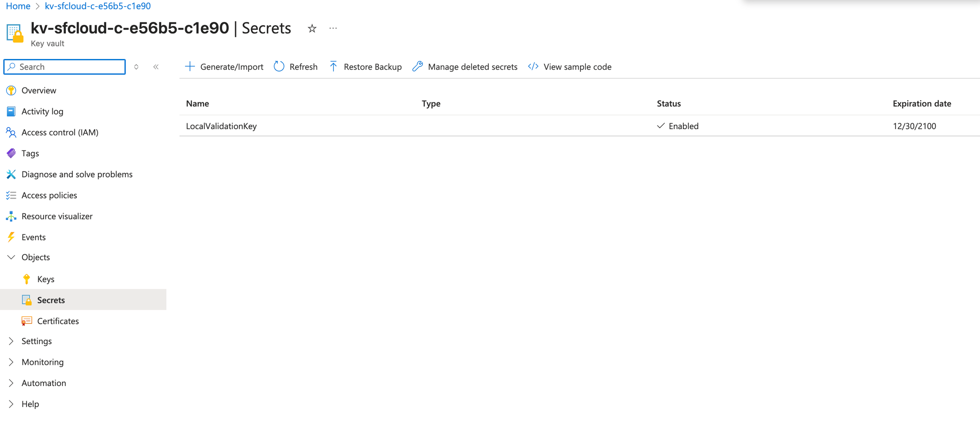980x426 pixels.
Task: Collapse the sidebar with double chevron
Action: (156, 67)
